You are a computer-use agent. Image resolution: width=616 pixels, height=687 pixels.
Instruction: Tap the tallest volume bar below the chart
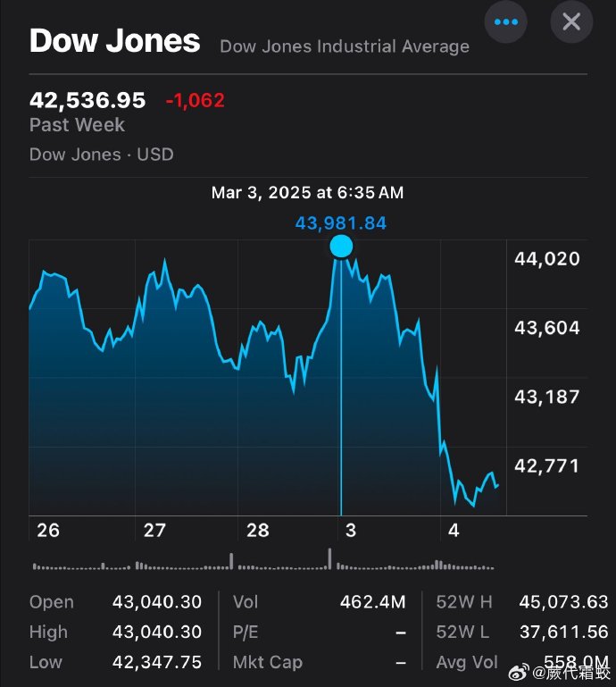pos(329,558)
